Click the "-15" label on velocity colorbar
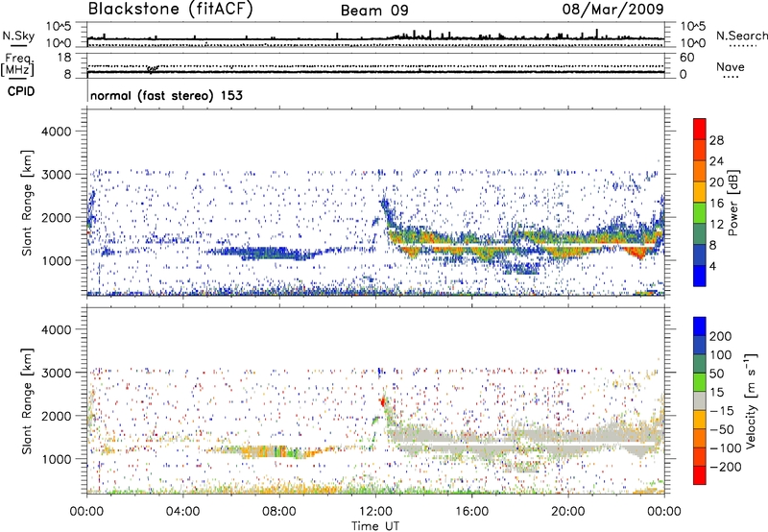Screen dimensions: 768x532 (x=722, y=411)
